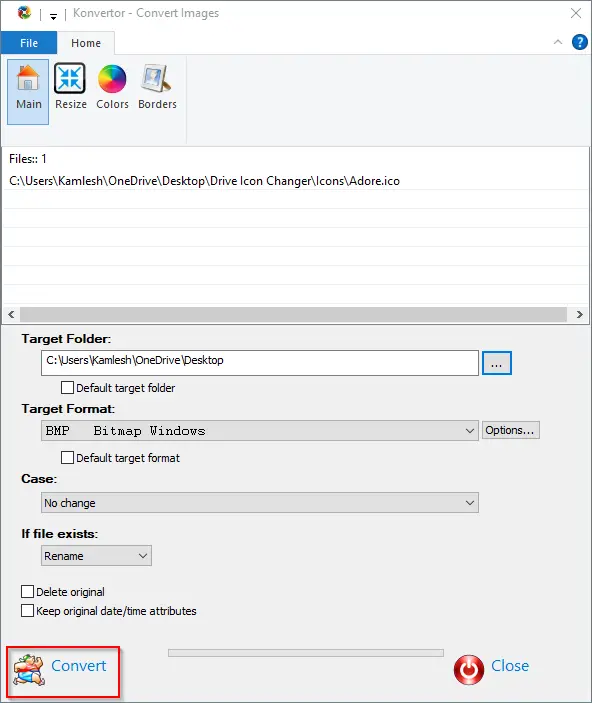Switch to the Home tab
Viewport: 592px width, 703px height.
pyautogui.click(x=86, y=43)
